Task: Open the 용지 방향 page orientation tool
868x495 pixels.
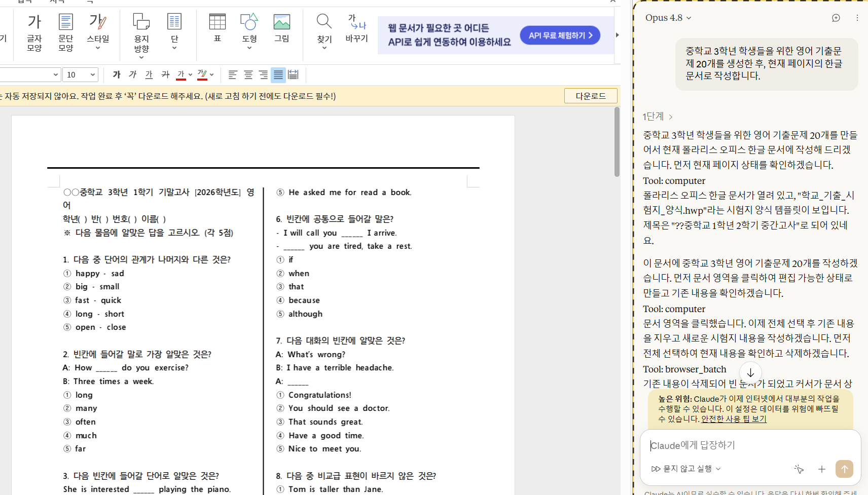Action: click(141, 35)
